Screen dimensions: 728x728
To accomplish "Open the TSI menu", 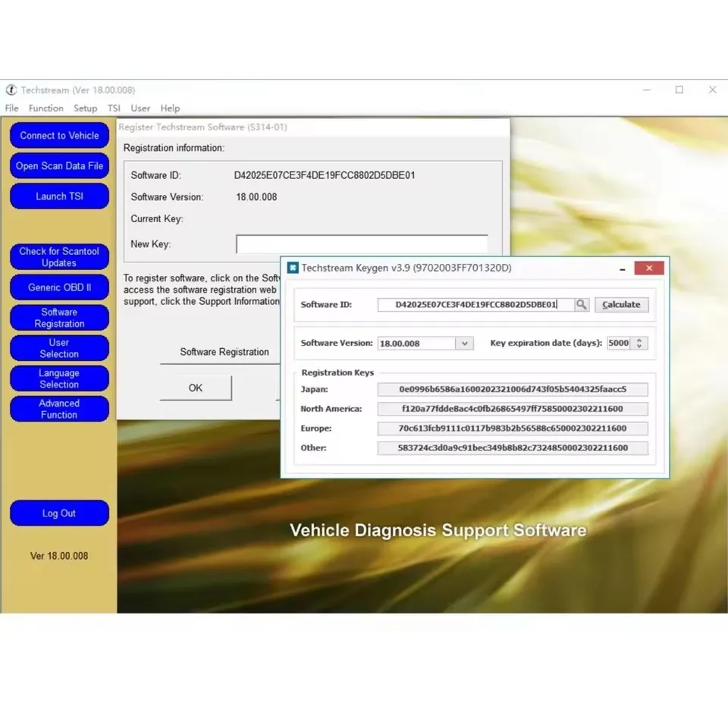I will click(x=114, y=108).
